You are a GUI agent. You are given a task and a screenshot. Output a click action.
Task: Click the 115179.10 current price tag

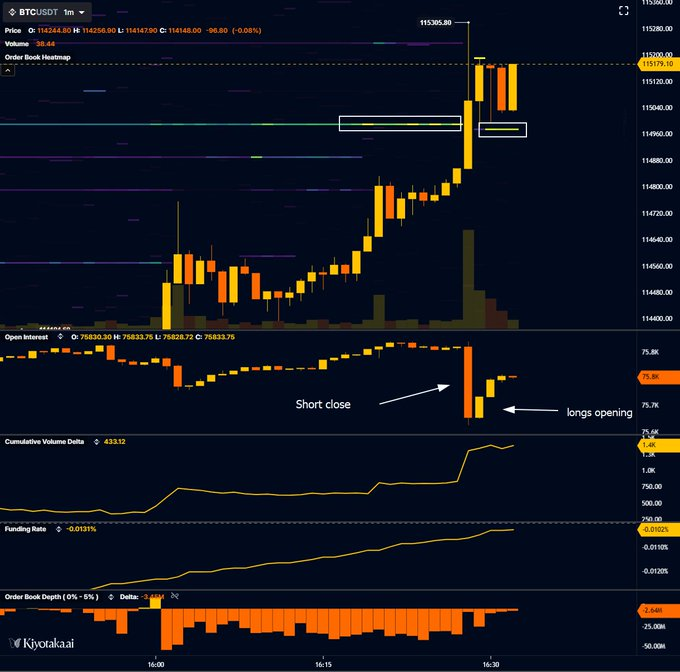click(657, 64)
